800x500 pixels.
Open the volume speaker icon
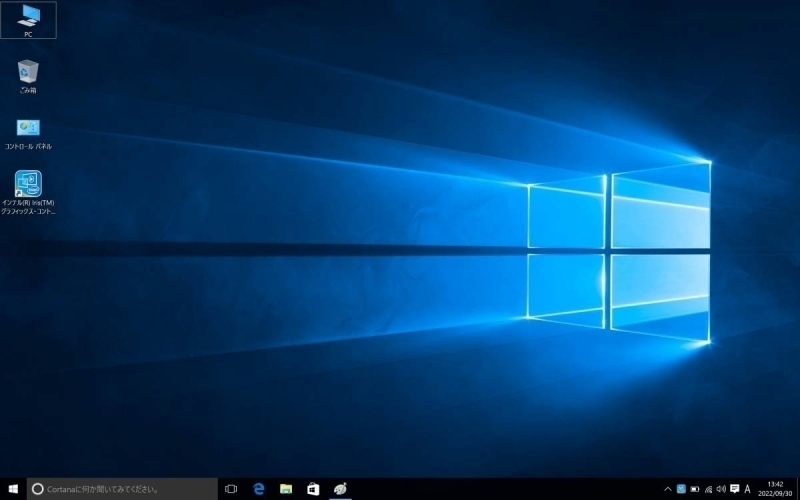721,489
